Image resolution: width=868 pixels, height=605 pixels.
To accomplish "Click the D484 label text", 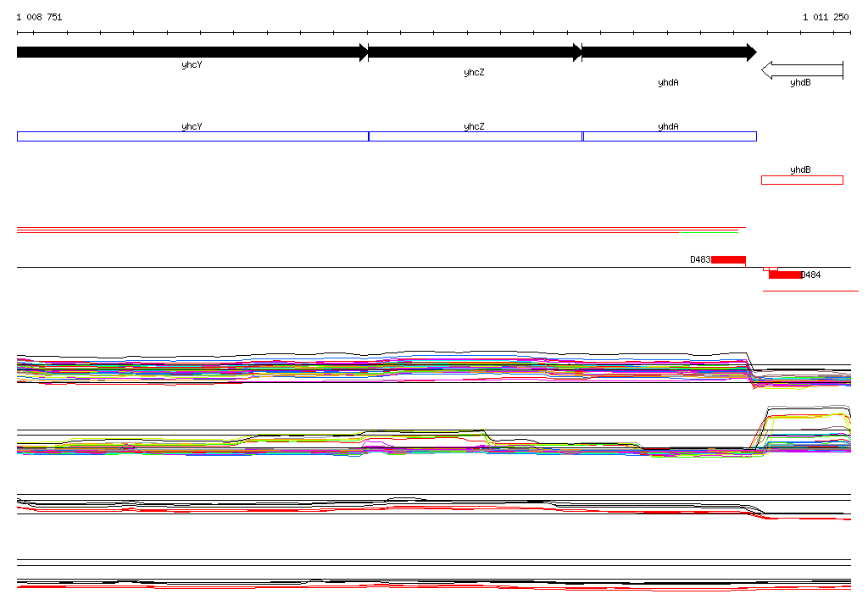I will [811, 275].
